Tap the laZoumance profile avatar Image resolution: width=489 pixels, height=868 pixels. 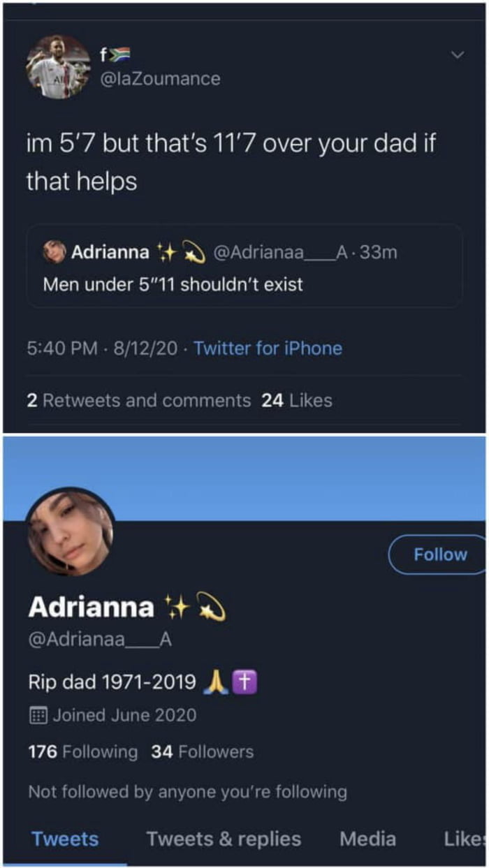click(x=58, y=67)
